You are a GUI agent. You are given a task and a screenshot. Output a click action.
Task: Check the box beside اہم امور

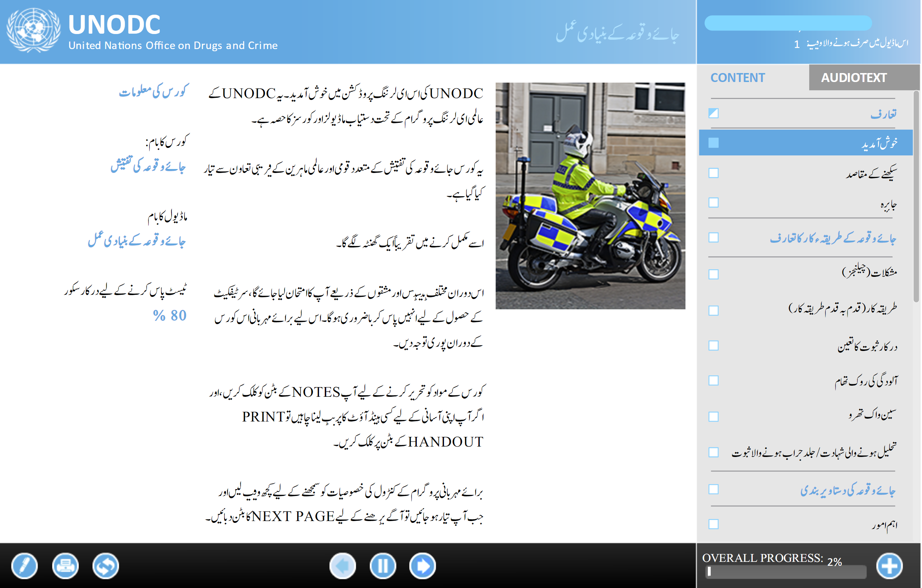713,524
